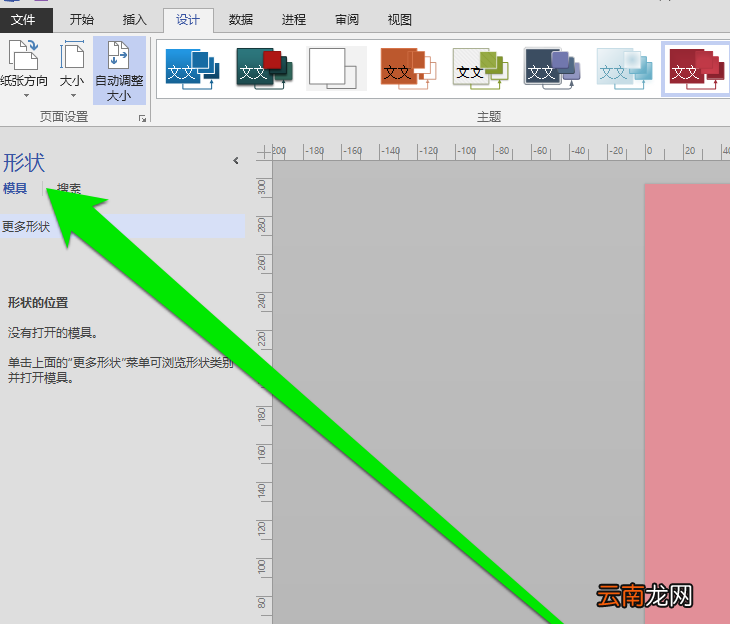The image size is (730, 624).
Task: Apply the orange theme thumbnail
Action: 408,69
